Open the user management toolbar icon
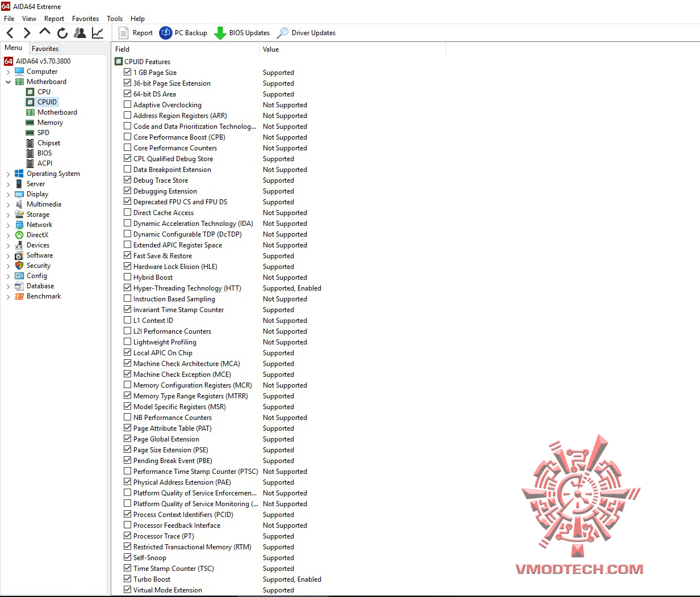Image resolution: width=700 pixels, height=597 pixels. (x=80, y=33)
